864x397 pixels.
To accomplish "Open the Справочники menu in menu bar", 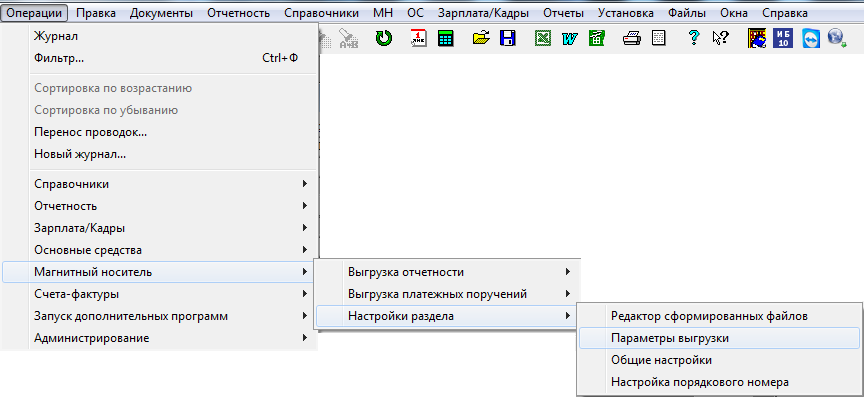I will (x=322, y=13).
